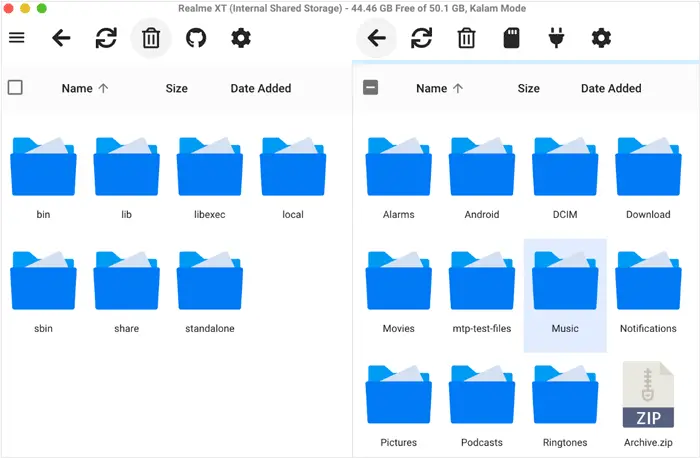The height and width of the screenshot is (458, 700).
Task: Click the highlighted Music folder
Action: pyautogui.click(x=565, y=296)
